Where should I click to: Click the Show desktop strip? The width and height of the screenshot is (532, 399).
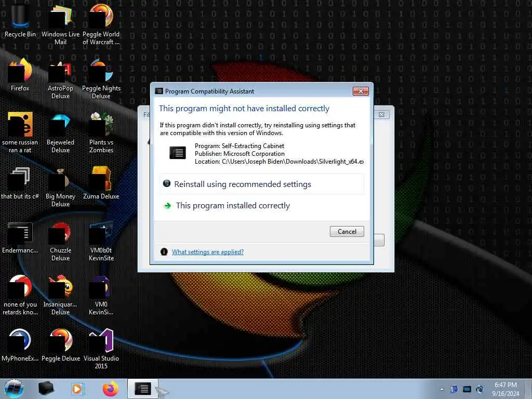[x=529, y=389]
